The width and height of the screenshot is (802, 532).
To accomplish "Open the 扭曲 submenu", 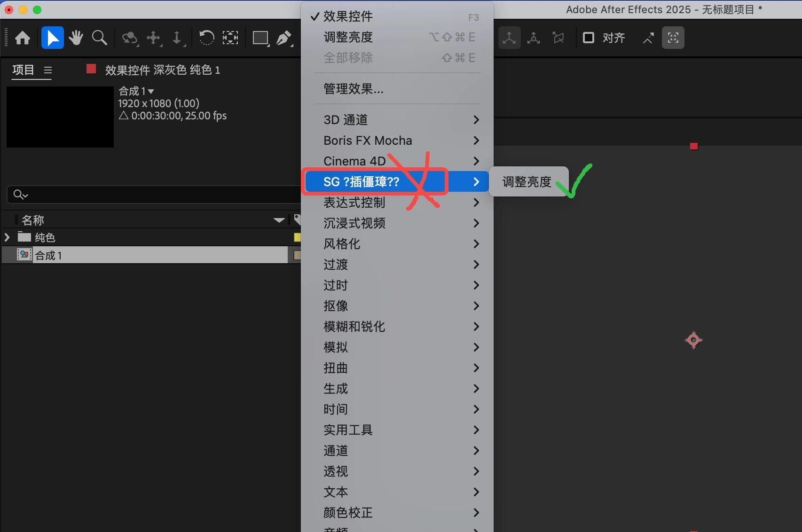I will click(x=397, y=368).
